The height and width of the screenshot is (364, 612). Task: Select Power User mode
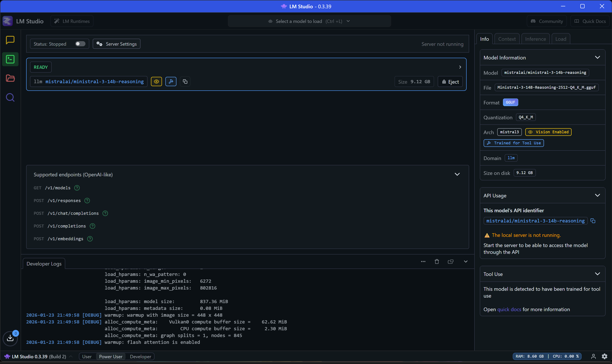(x=111, y=357)
